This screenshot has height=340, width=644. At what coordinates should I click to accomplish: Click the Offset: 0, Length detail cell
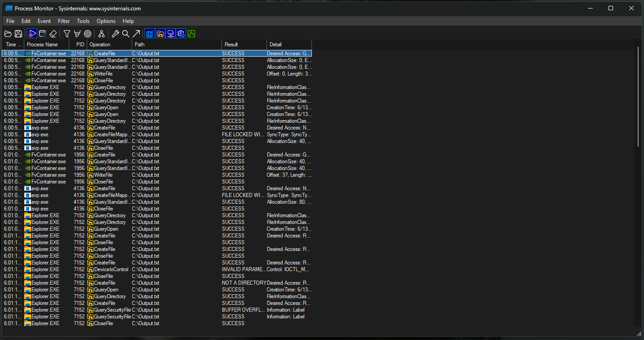pyautogui.click(x=289, y=74)
